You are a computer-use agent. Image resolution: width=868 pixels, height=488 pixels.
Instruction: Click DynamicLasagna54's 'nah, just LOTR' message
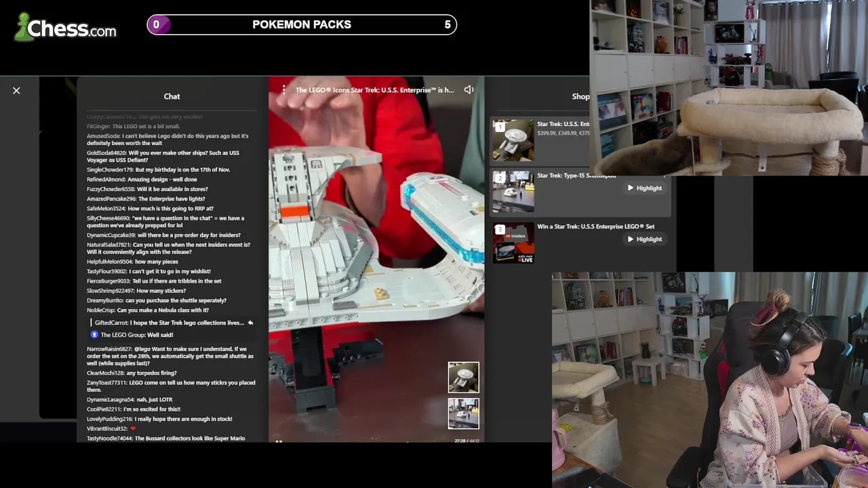click(130, 400)
